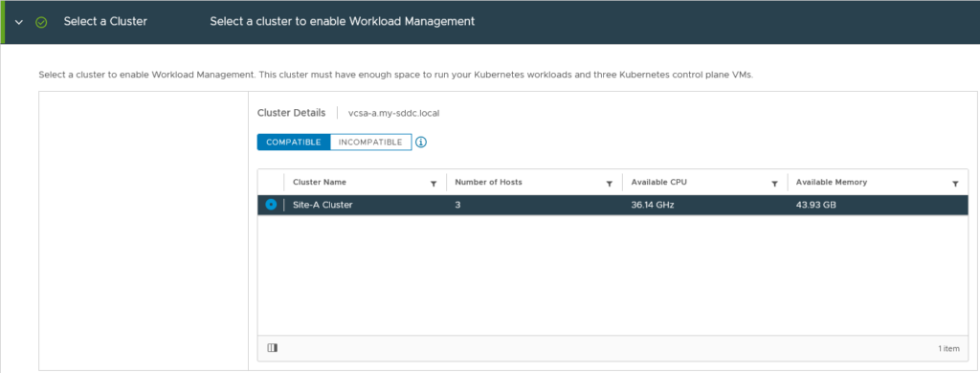Filter the Available Memory column
This screenshot has width=980, height=373.
coord(955,184)
